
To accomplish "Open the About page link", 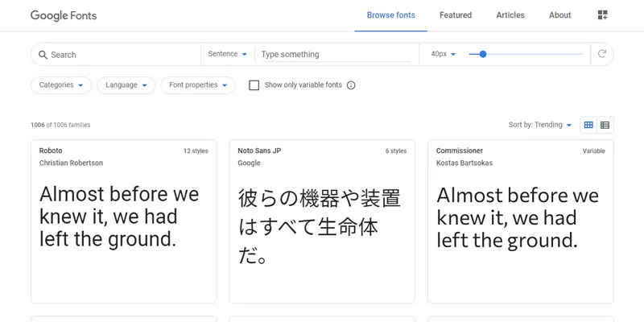I will point(559,15).
